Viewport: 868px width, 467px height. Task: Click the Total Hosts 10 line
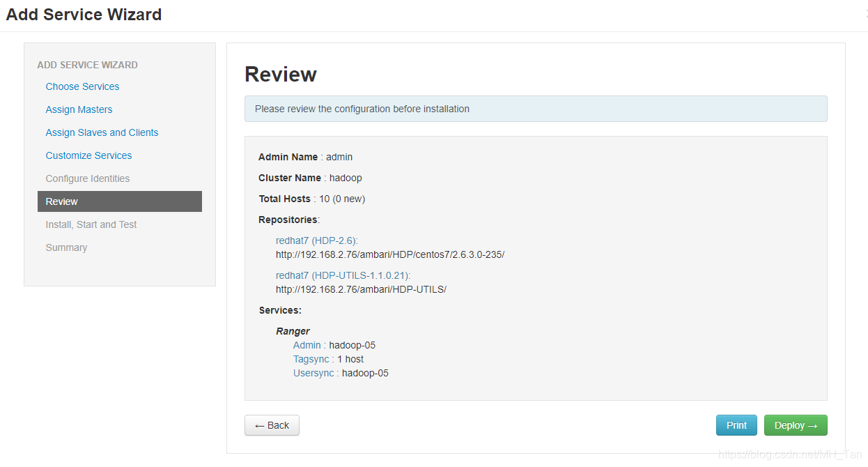312,199
